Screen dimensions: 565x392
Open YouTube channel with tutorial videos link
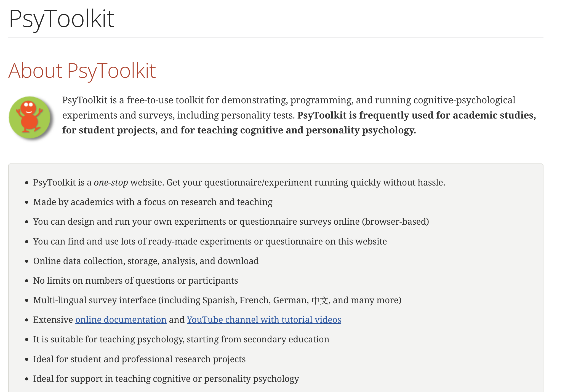264,320
